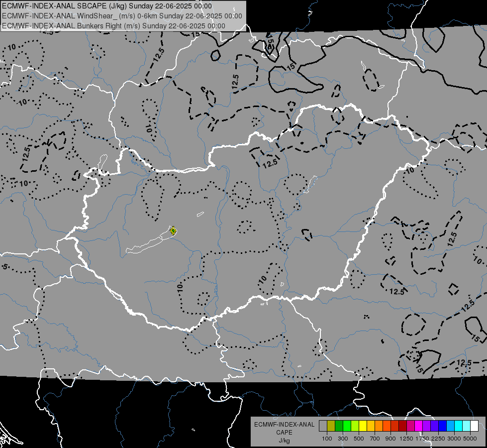This screenshot has width=487, height=448.
Task: Pick the purple legend swatch
Action: 427,426
